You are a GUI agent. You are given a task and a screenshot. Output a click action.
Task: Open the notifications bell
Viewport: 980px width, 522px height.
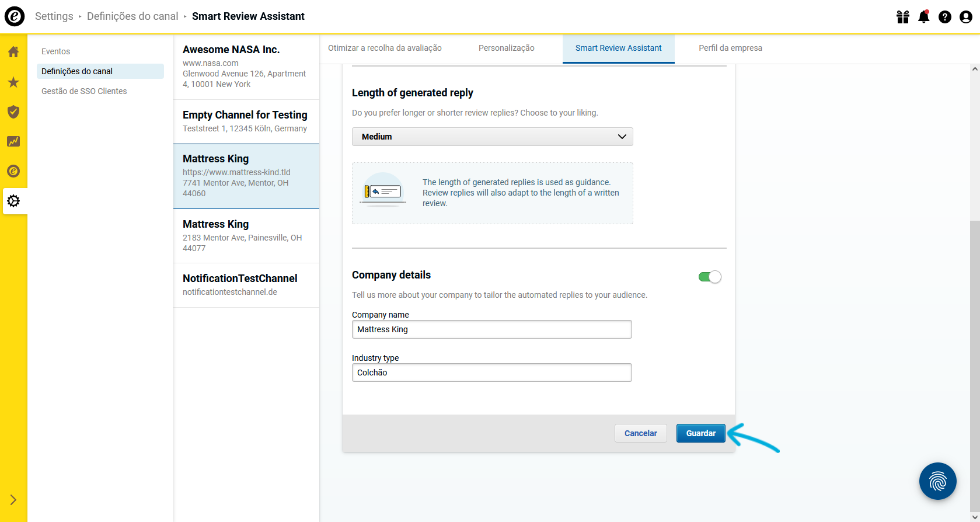tap(923, 17)
